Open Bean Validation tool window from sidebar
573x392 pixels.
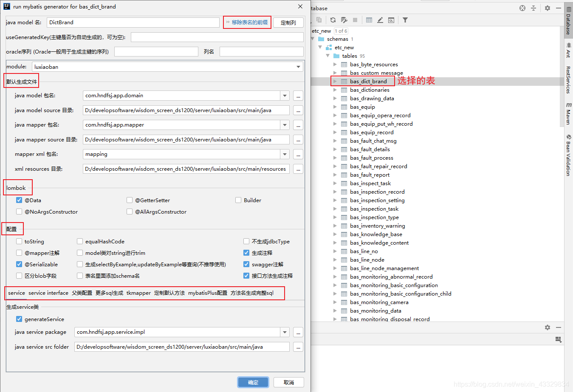click(x=568, y=155)
